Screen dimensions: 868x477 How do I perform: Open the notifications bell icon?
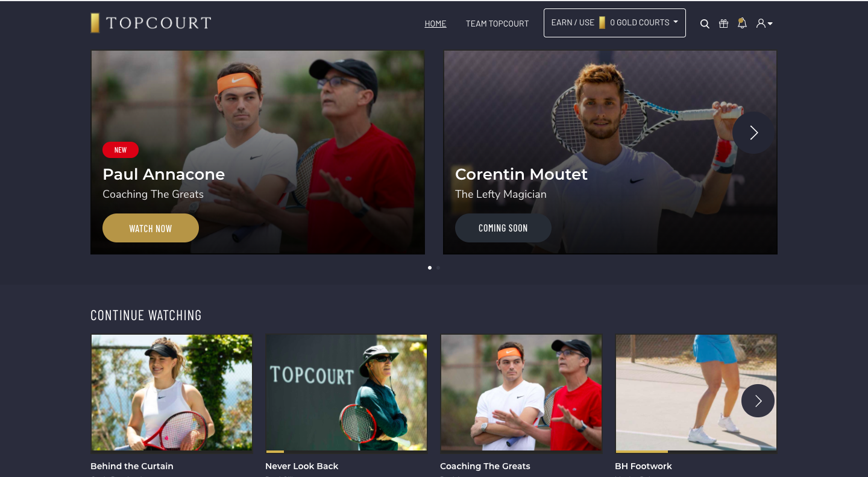(x=742, y=23)
